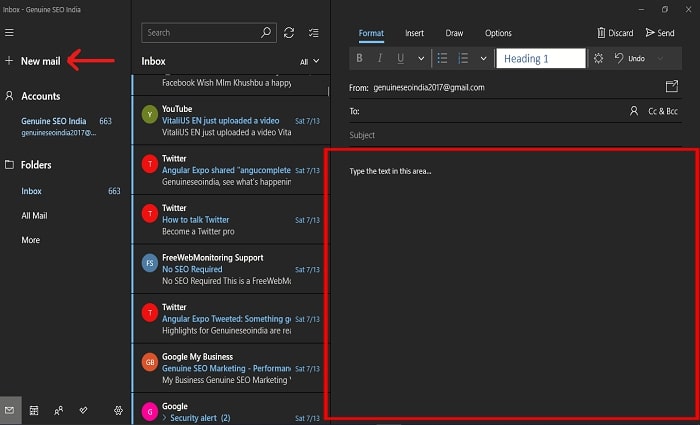This screenshot has height=425, width=700.
Task: Toggle bulleted list
Action: 442,58
